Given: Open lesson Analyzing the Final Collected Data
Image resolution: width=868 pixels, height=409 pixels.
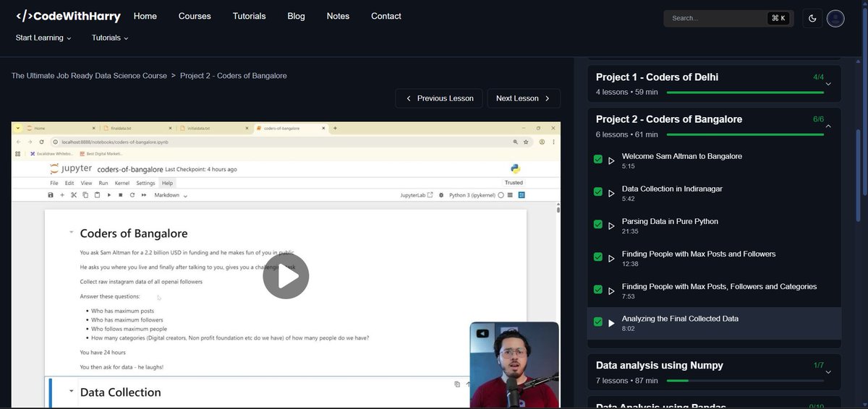Looking at the screenshot, I should 680,318.
